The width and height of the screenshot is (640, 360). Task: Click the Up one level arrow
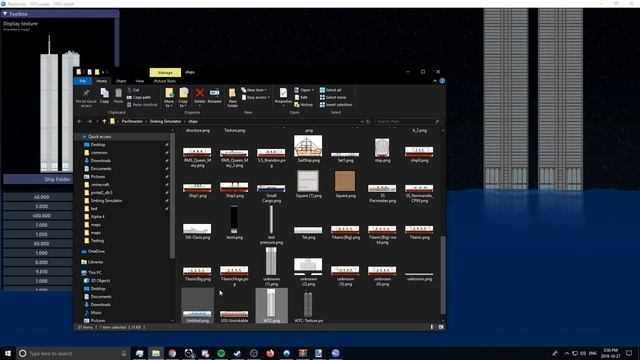(104, 121)
